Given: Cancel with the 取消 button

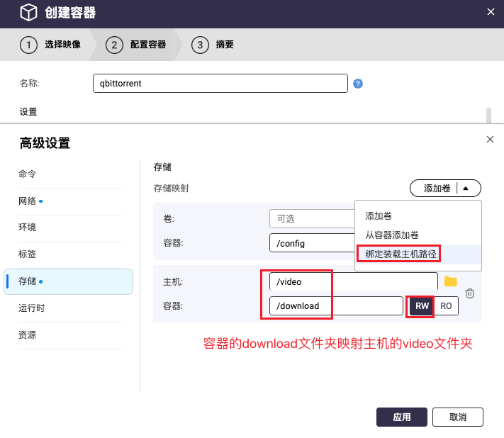Looking at the screenshot, I should point(458,417).
